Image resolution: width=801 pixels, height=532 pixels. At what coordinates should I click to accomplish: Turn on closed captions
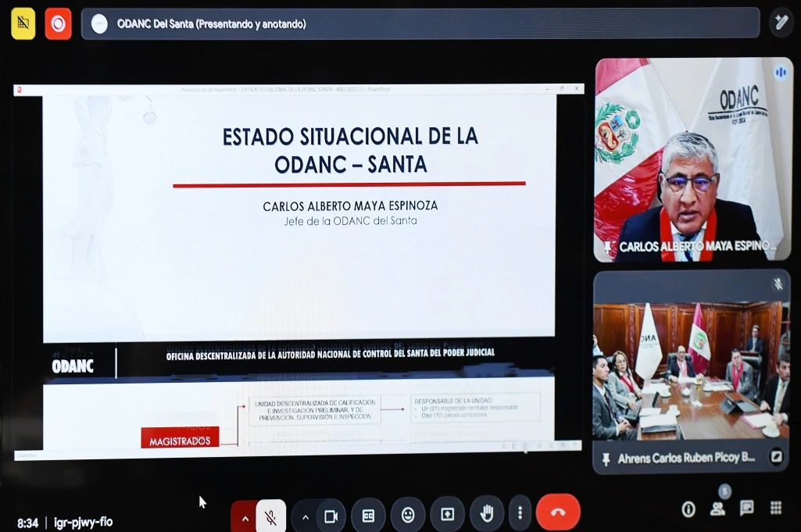368,516
